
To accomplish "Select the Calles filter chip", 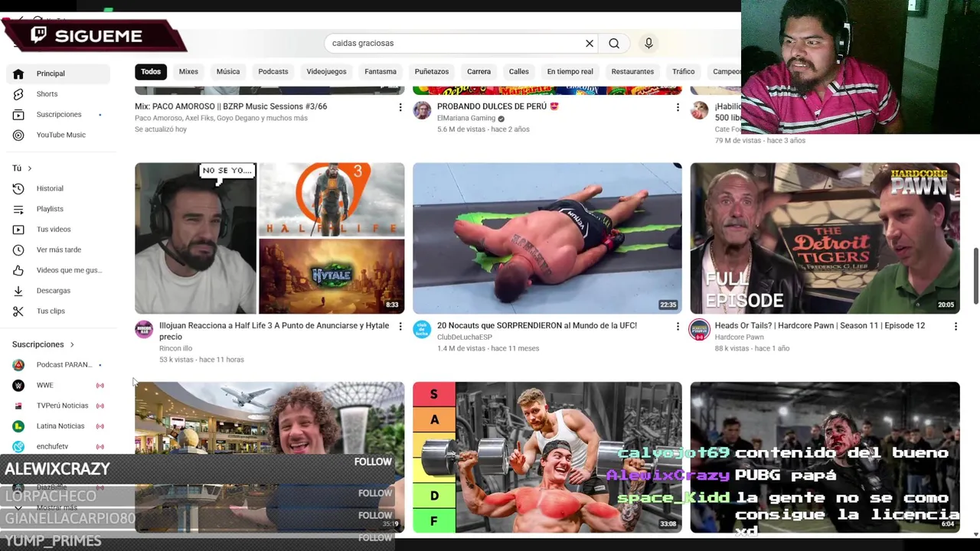I will pyautogui.click(x=519, y=72).
